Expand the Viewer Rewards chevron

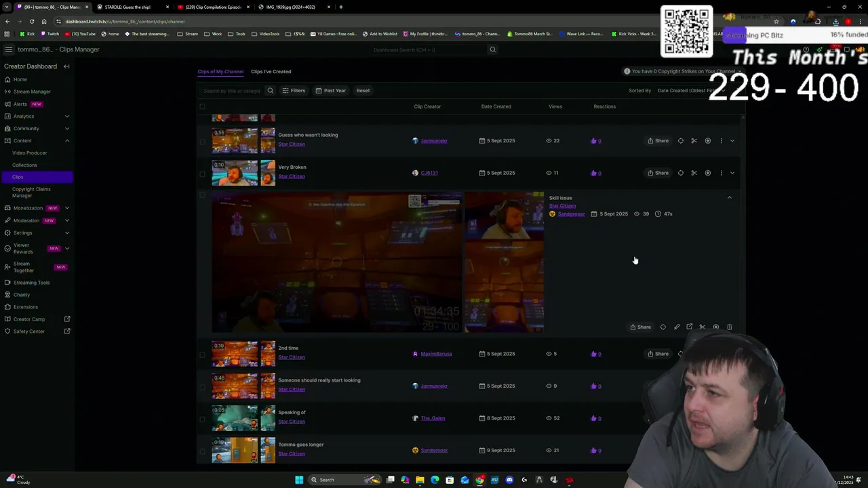point(66,248)
